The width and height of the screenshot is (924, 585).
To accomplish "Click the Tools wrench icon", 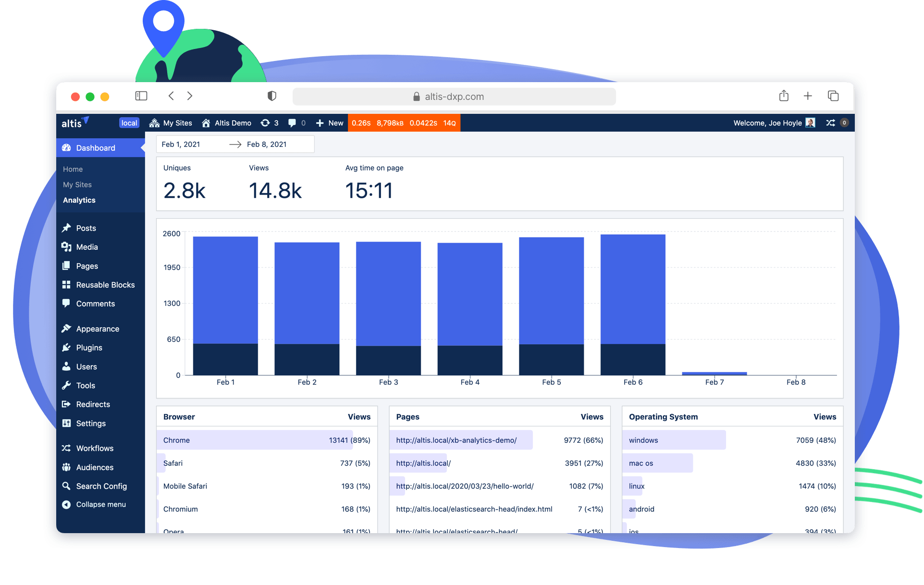I will tap(67, 385).
